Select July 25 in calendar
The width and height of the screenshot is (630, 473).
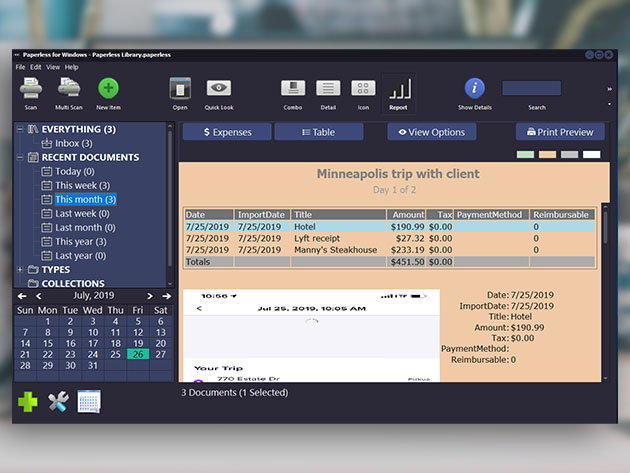tap(115, 354)
